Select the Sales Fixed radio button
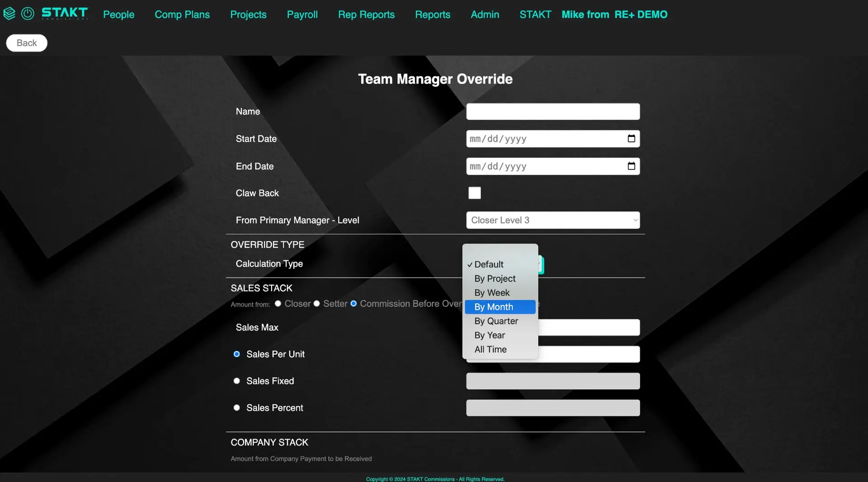The height and width of the screenshot is (482, 868). (236, 381)
